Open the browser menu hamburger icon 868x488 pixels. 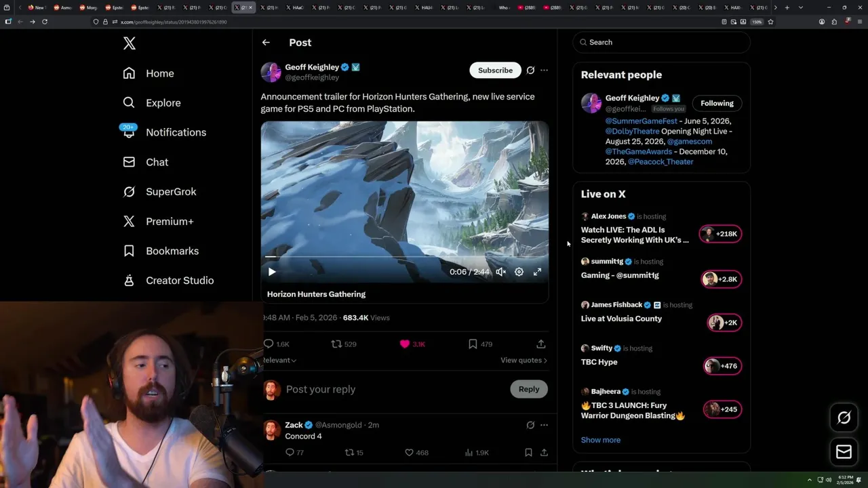860,22
